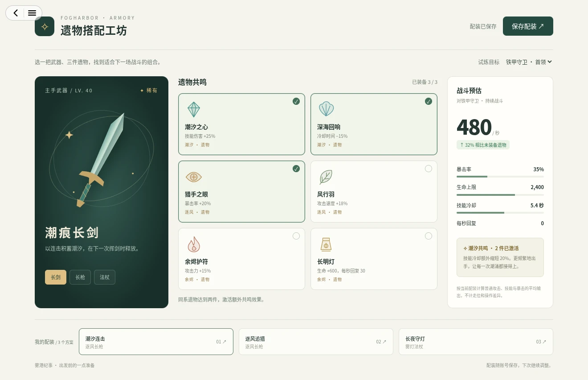
Task: Click the 长明灯 lantern relic icon
Action: click(x=326, y=244)
